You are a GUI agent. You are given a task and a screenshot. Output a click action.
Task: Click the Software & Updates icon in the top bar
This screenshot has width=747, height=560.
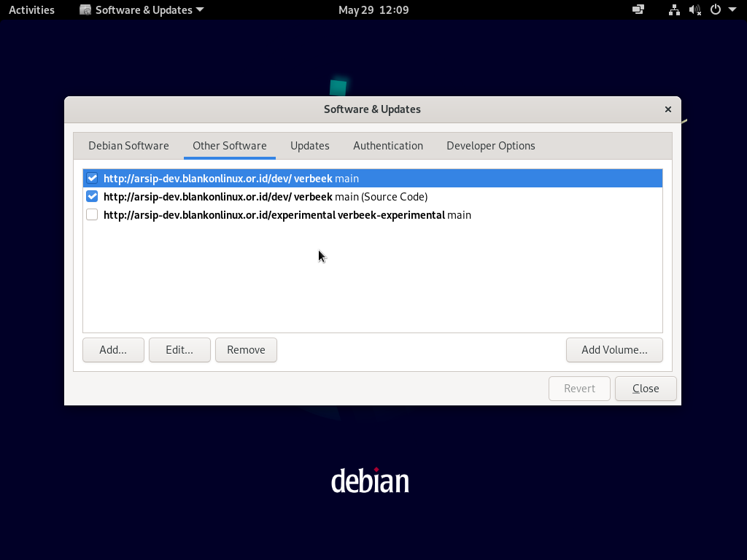[85, 10]
